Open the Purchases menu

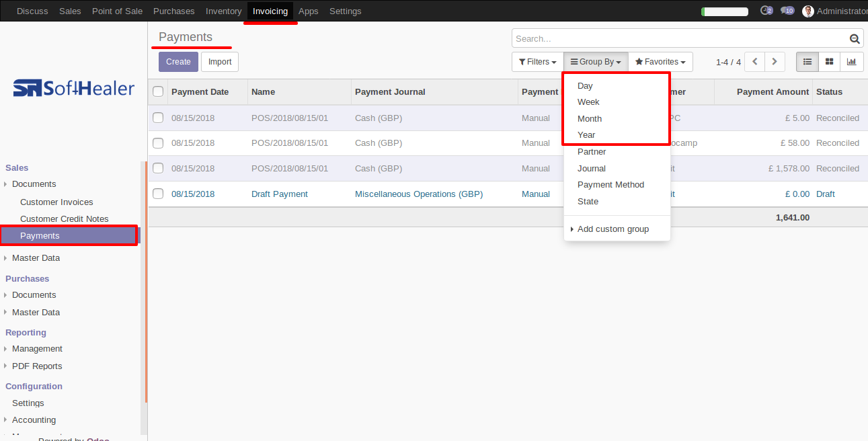click(x=174, y=11)
